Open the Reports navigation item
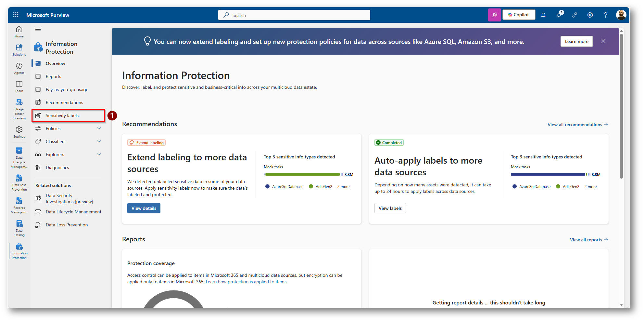 [x=53, y=77]
